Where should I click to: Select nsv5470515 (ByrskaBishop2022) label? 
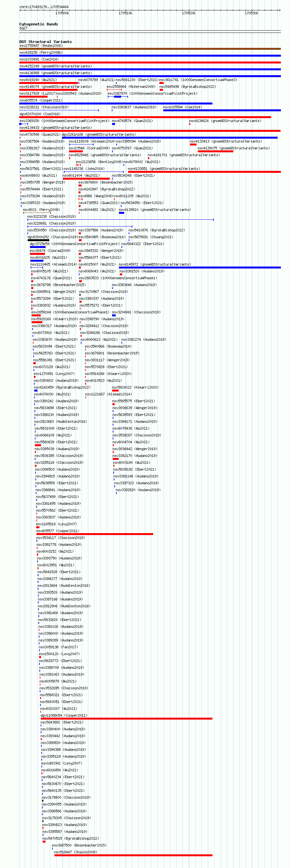[x=70, y=839]
